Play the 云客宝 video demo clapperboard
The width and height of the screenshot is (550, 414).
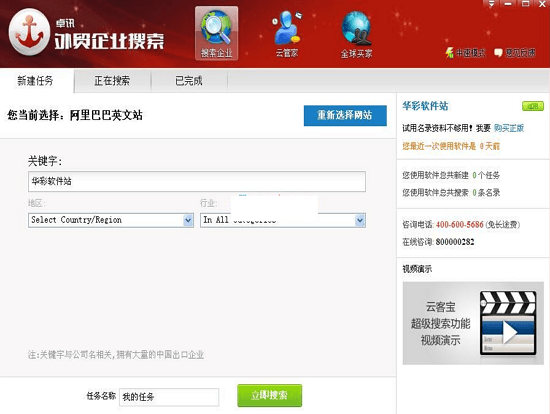pos(508,323)
